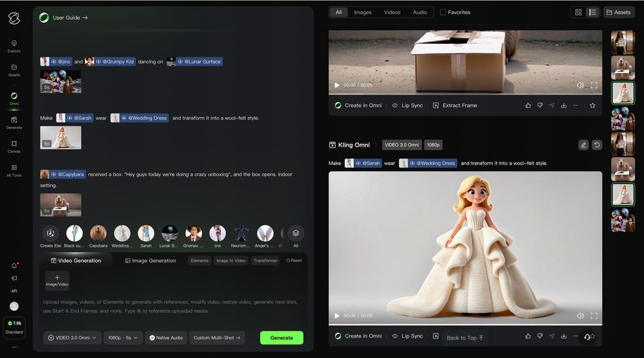
Task: Click the wedding dress video progress bar
Action: point(465,324)
